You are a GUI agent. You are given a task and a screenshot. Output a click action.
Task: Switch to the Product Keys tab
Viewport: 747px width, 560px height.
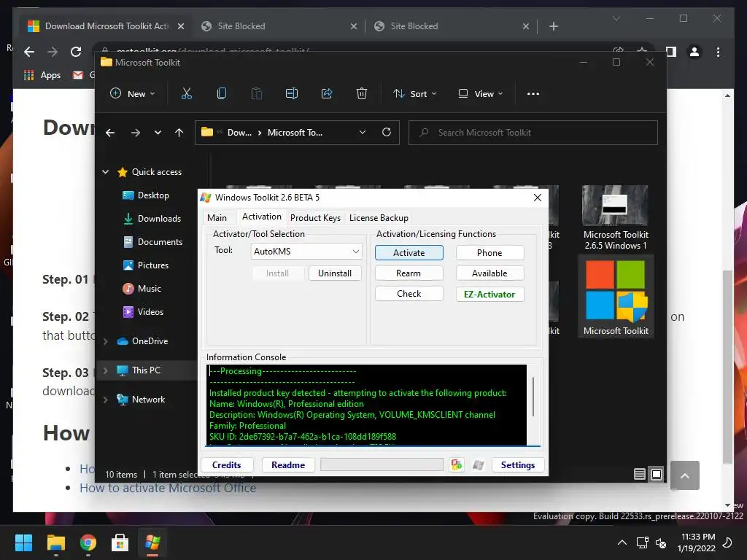[315, 217]
